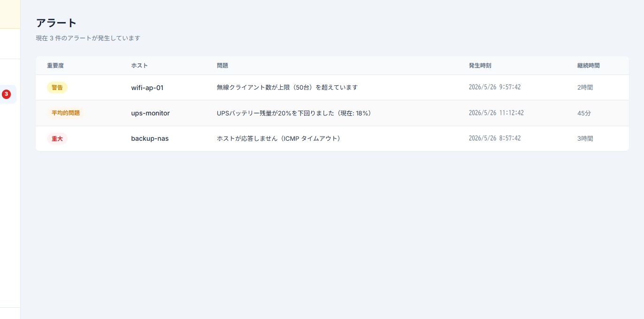The width and height of the screenshot is (644, 319).
Task: Click the ホスト column header
Action: tap(139, 66)
